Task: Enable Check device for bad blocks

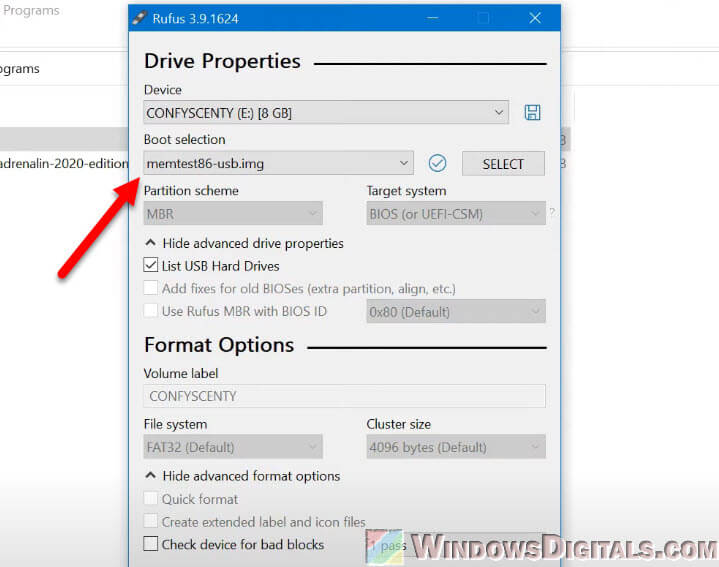Action: click(x=150, y=544)
